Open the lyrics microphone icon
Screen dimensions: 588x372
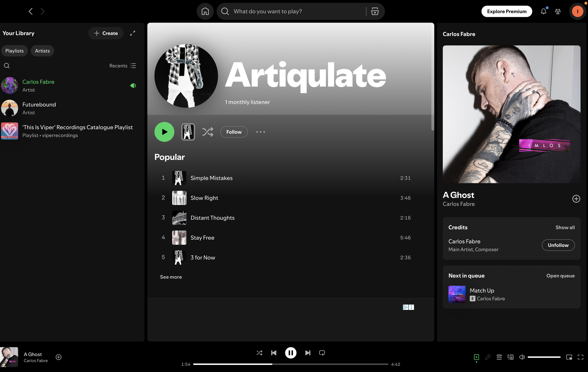(x=488, y=357)
